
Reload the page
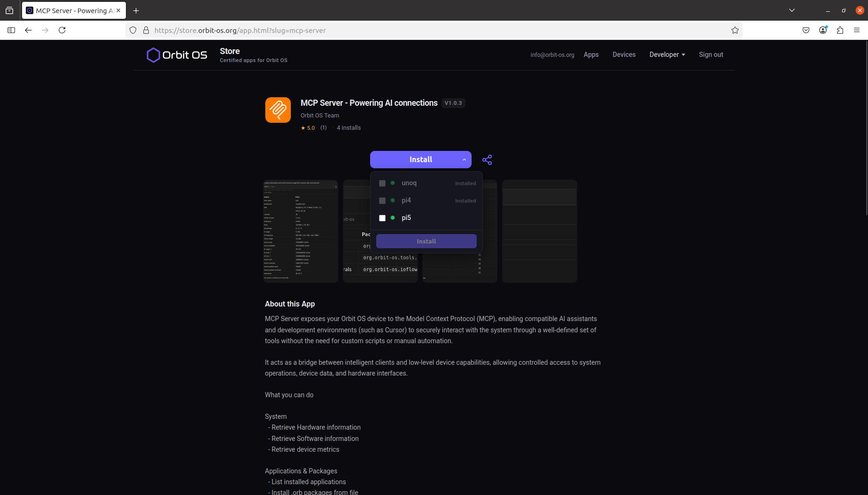pos(62,30)
